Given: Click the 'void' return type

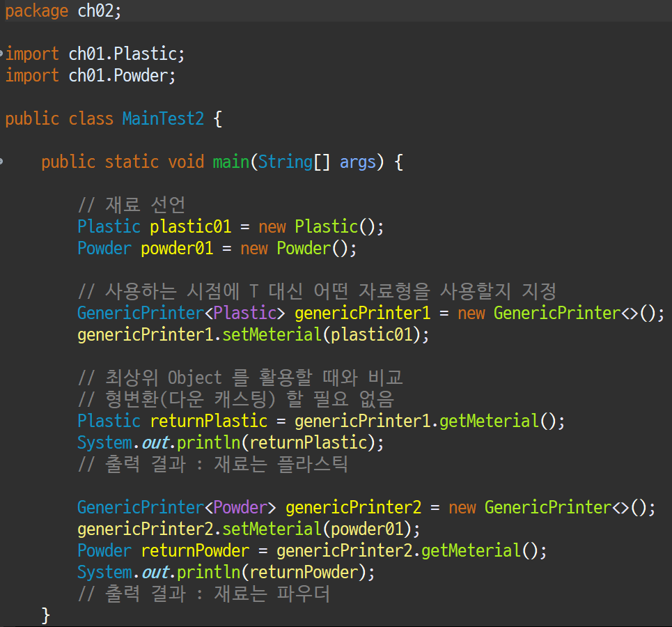Looking at the screenshot, I should click(186, 162).
